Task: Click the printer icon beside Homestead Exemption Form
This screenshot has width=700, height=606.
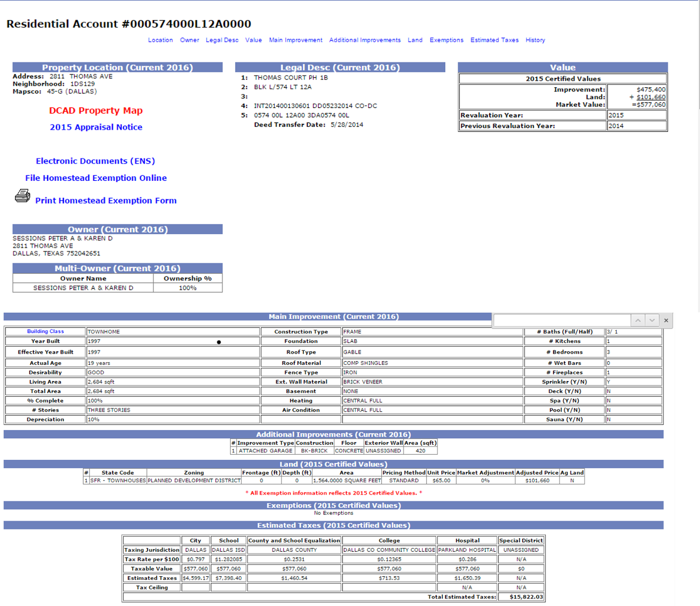Action: coord(23,196)
